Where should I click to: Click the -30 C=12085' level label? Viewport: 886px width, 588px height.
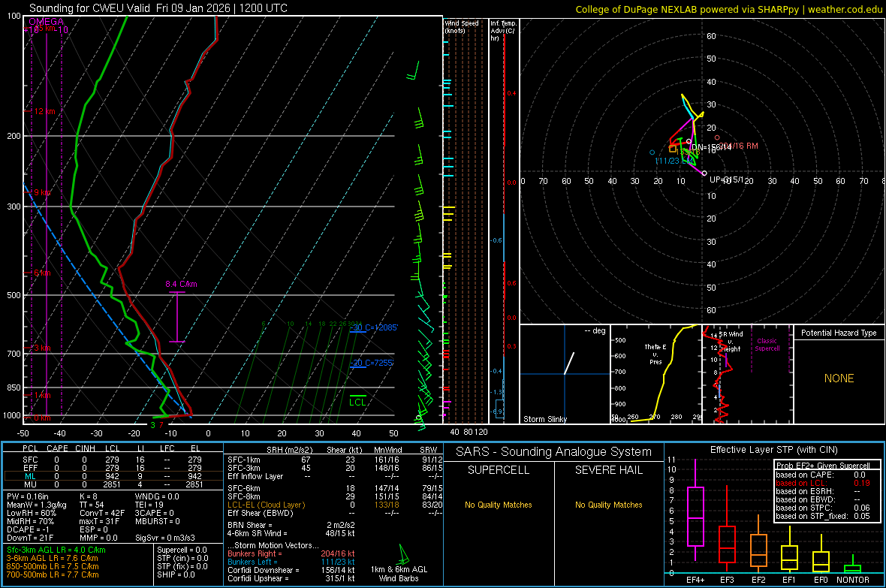click(x=373, y=327)
